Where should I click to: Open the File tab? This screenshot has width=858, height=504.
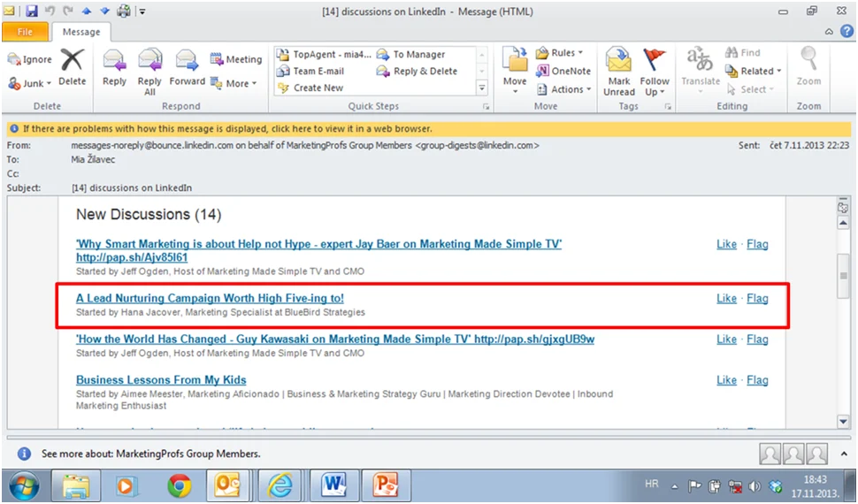point(25,32)
